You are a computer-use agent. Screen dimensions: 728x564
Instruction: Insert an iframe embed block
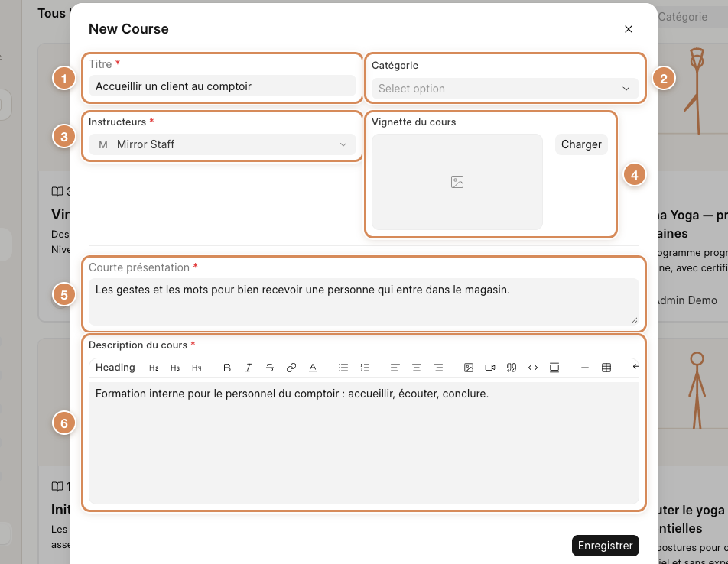[x=554, y=368]
